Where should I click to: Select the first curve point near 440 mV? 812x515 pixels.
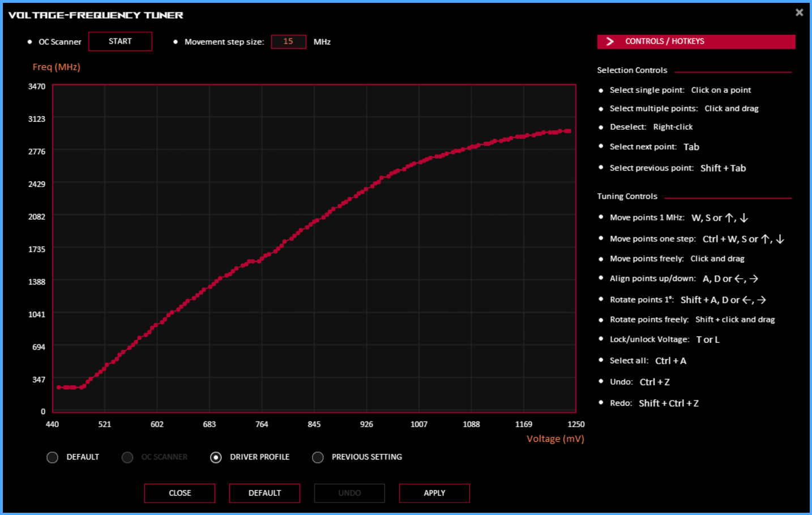(59, 388)
